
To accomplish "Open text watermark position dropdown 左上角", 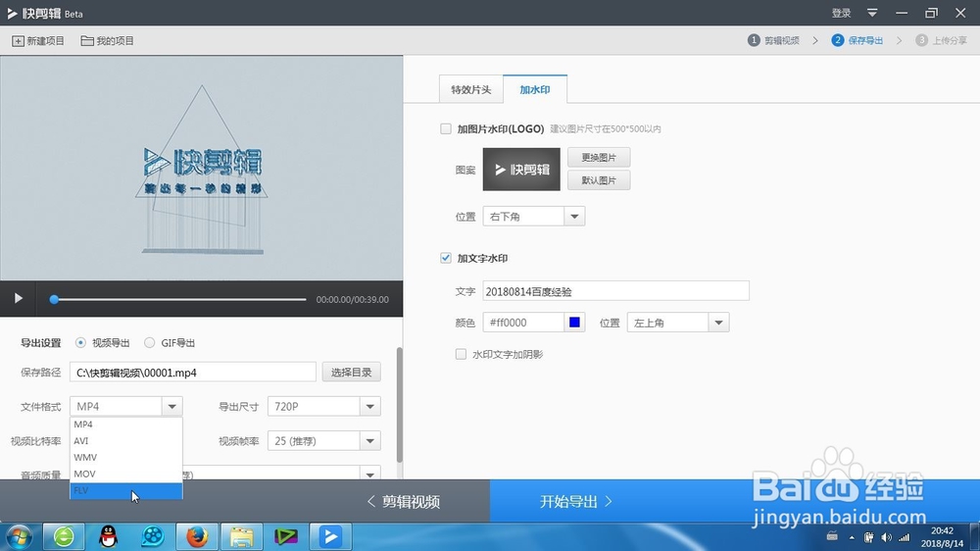I will pyautogui.click(x=678, y=323).
